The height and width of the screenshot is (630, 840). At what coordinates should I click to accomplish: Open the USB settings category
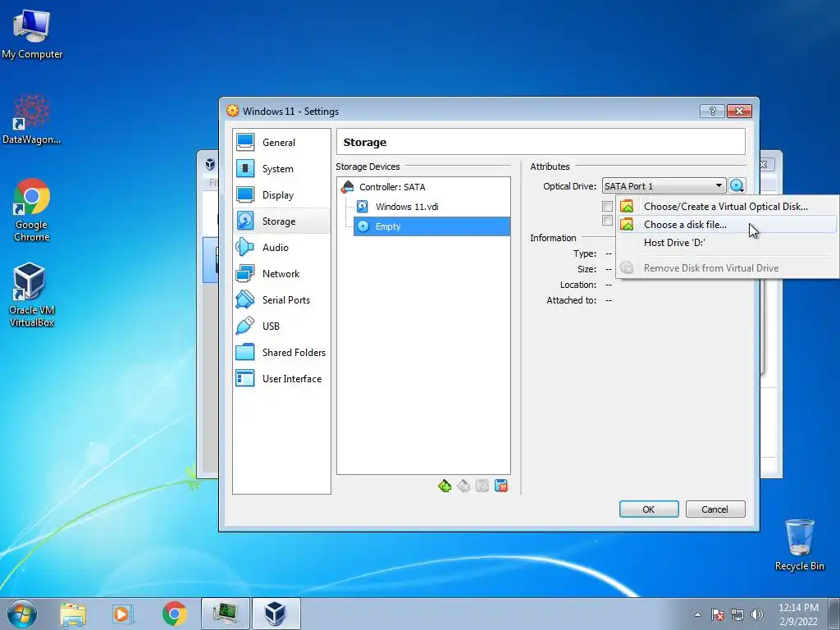click(281, 326)
